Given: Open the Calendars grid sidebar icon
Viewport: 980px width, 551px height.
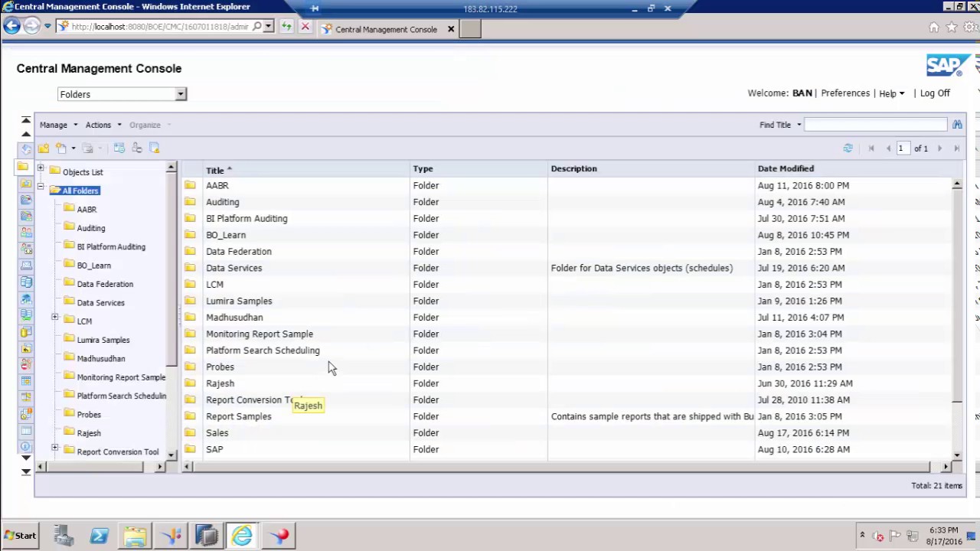Looking at the screenshot, I should pos(26,381).
